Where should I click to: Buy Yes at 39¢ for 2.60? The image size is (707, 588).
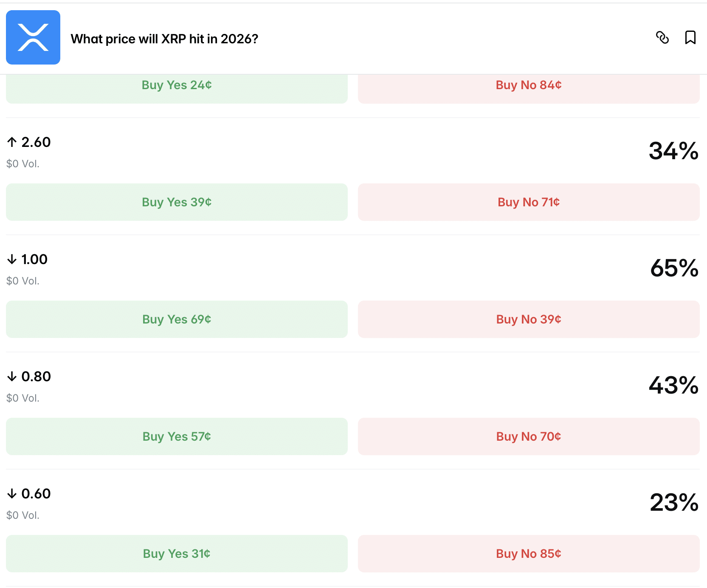(x=177, y=202)
